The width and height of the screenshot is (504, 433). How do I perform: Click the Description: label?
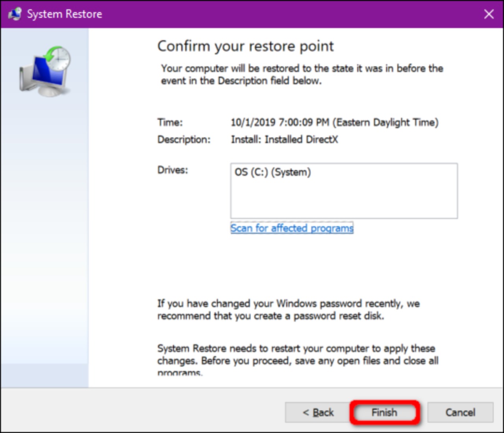tap(184, 139)
